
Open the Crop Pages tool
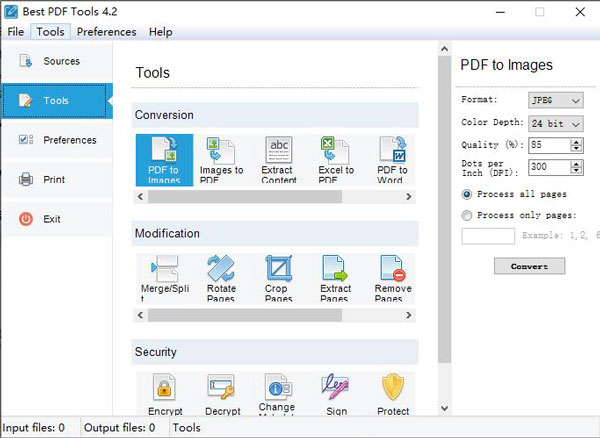(279, 278)
